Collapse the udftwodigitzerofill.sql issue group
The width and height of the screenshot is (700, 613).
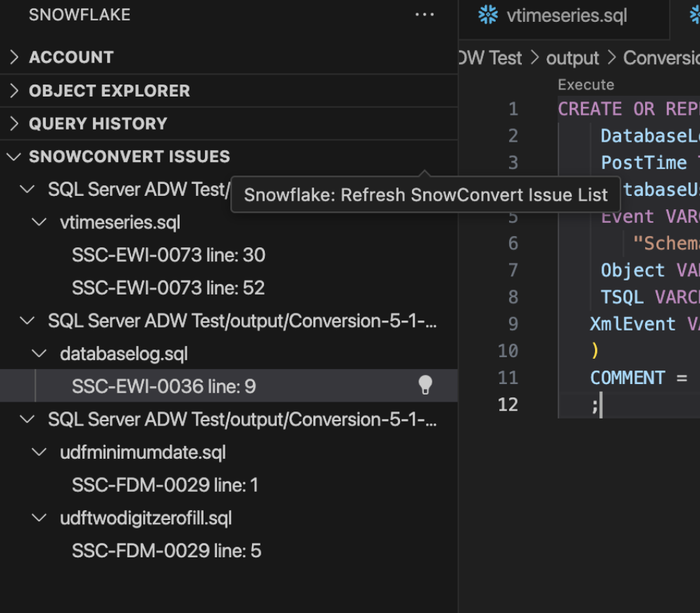point(39,518)
